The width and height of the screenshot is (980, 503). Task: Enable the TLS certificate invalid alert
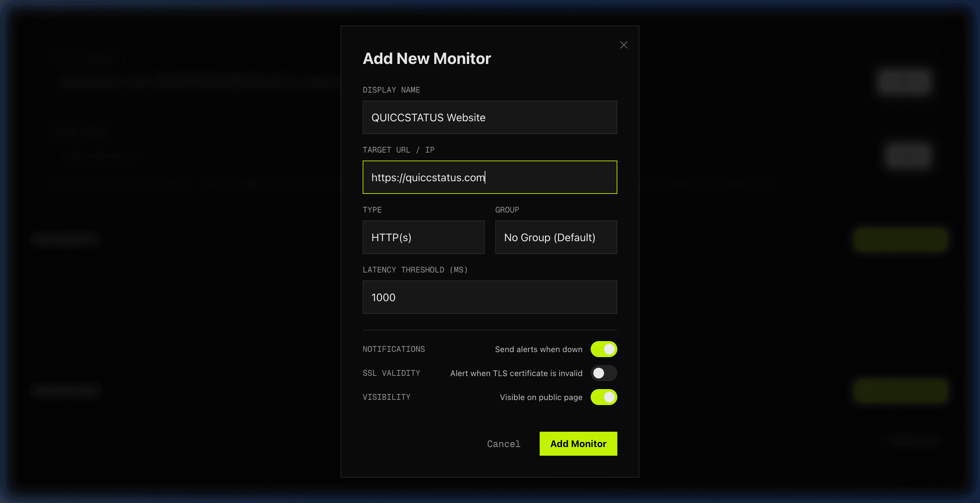[603, 373]
